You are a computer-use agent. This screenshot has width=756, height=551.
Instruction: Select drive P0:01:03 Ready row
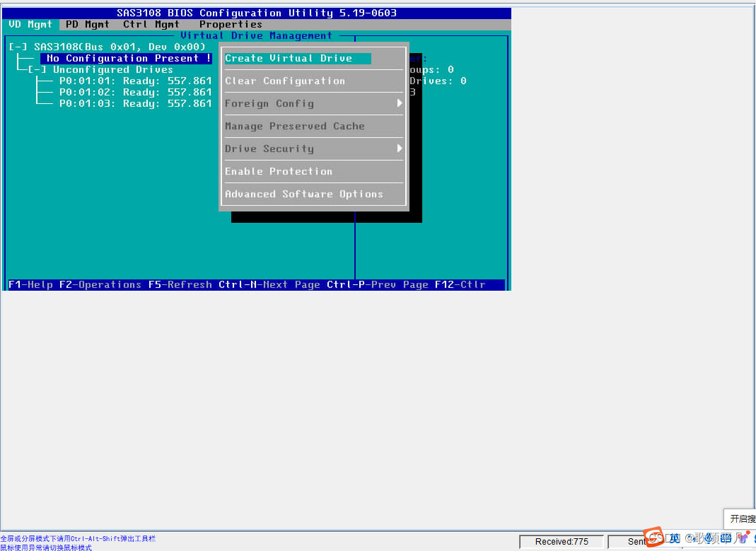pos(136,104)
